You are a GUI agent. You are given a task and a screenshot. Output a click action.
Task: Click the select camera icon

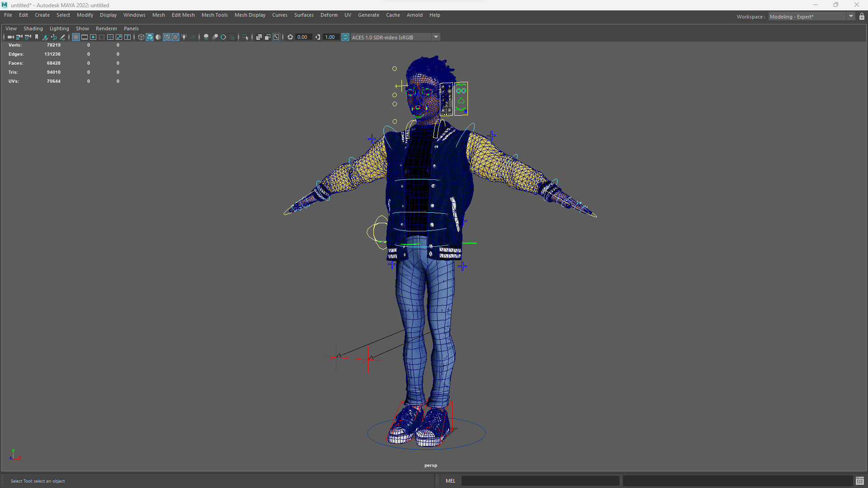click(10, 37)
